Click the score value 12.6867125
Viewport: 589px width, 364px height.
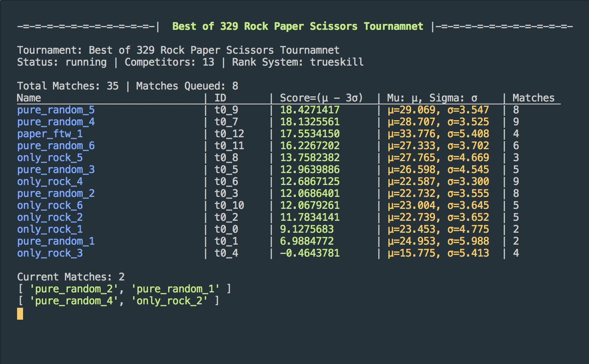click(310, 182)
